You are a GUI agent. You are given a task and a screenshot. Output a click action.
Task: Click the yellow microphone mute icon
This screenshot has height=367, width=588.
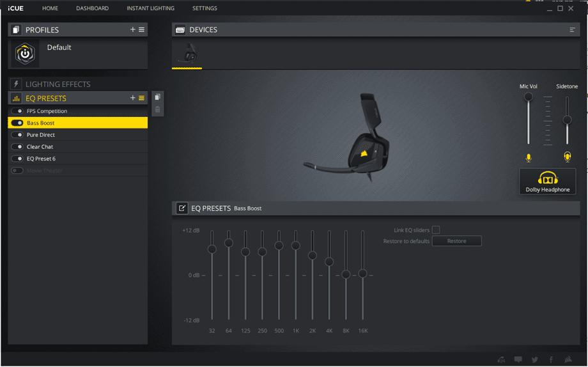[529, 158]
